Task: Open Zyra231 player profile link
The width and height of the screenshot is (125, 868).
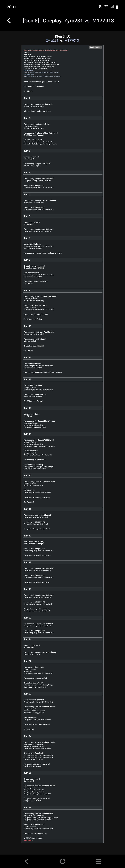Action: coord(52,40)
